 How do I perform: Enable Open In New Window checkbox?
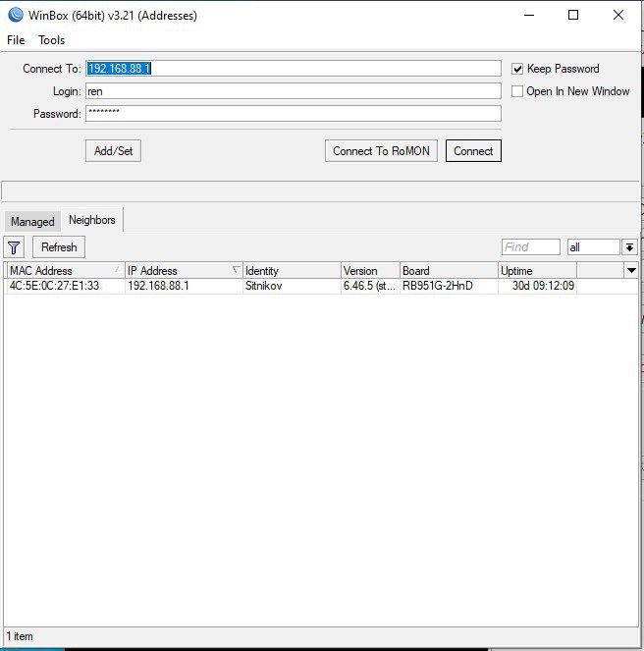click(x=517, y=91)
